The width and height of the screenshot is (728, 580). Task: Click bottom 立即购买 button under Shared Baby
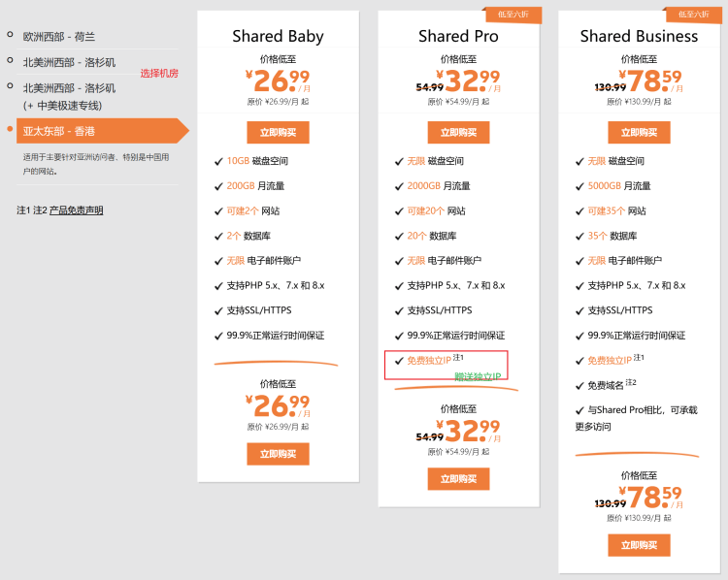coord(278,454)
